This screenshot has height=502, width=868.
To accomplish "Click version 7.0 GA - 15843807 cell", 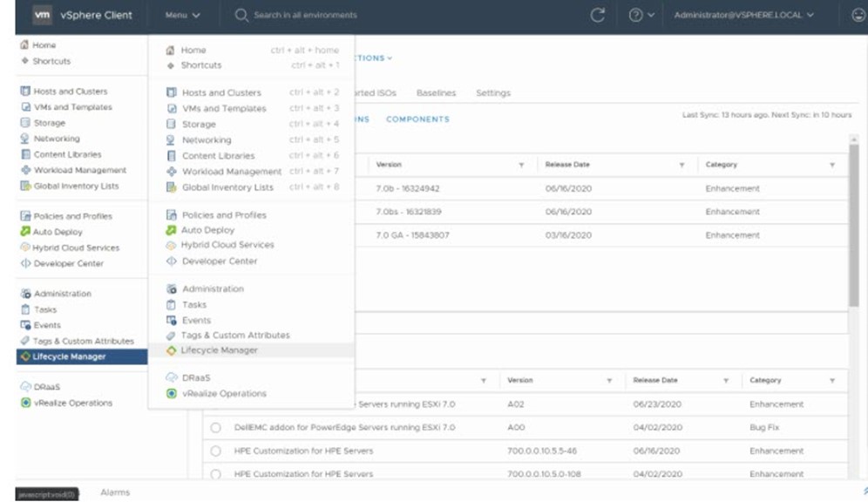I will [x=412, y=235].
